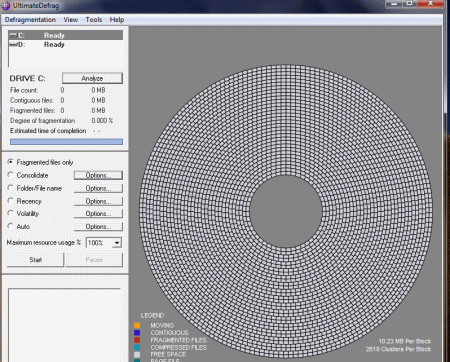Click the red FRAGMENTED FILES legend swatch
This screenshot has width=450, height=362.
coord(137,340)
